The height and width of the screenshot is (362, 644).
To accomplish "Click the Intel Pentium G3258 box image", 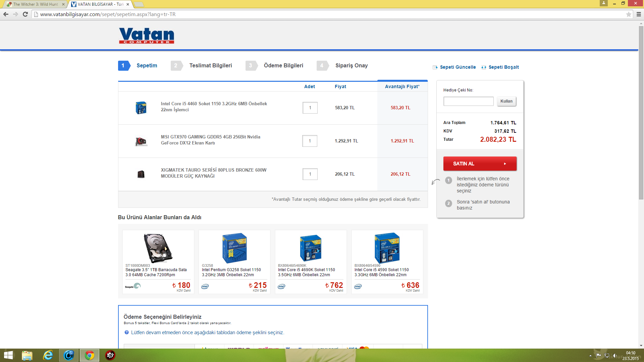I will (234, 248).
